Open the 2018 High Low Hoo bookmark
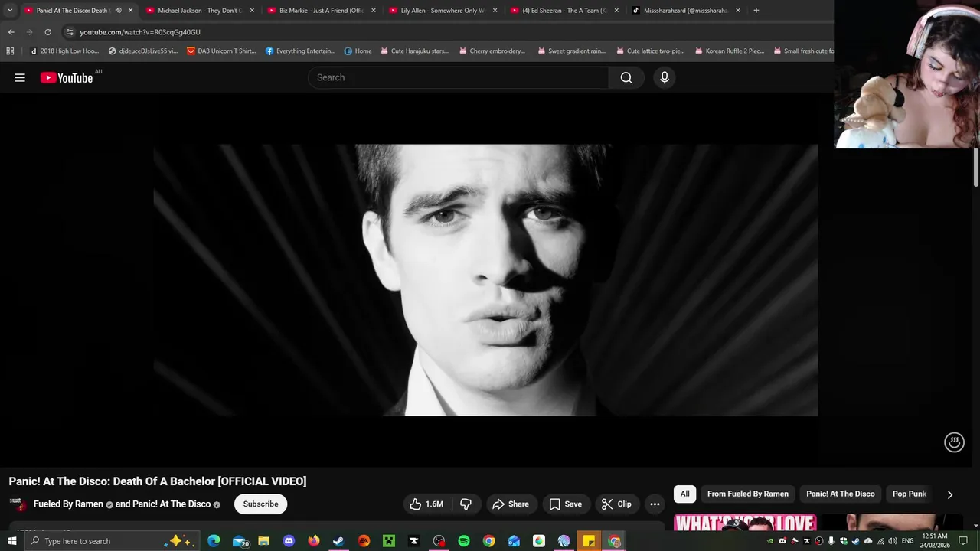This screenshot has width=980, height=551. click(64, 51)
